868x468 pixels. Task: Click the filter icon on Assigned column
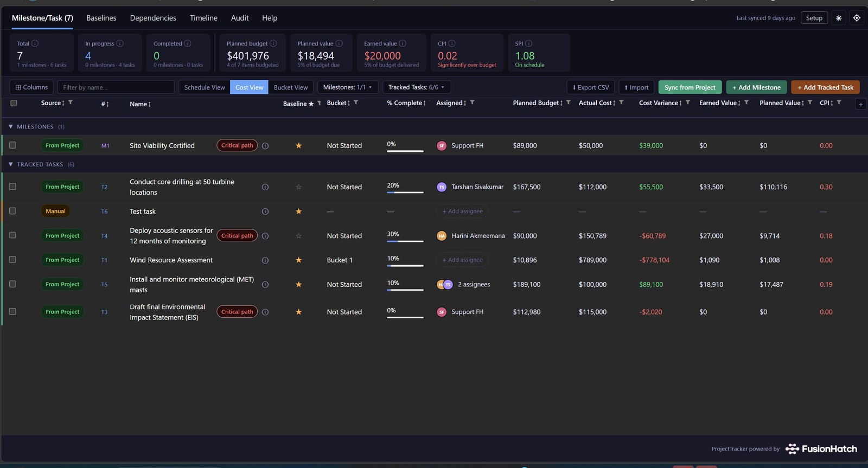pyautogui.click(x=472, y=102)
